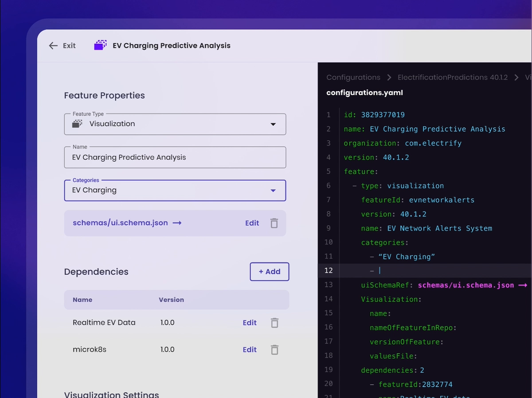
Task: Edit the schemas/ui.schema.json reference
Action: tap(252, 223)
